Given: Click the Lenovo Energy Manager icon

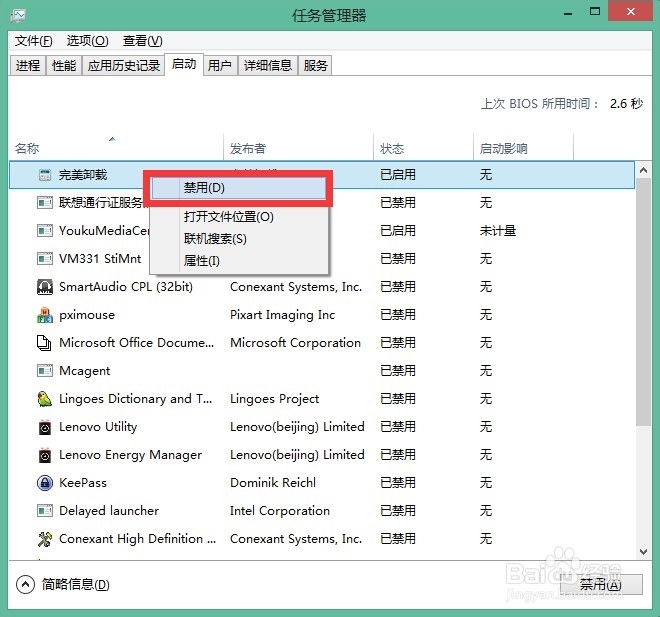Looking at the screenshot, I should pyautogui.click(x=45, y=455).
